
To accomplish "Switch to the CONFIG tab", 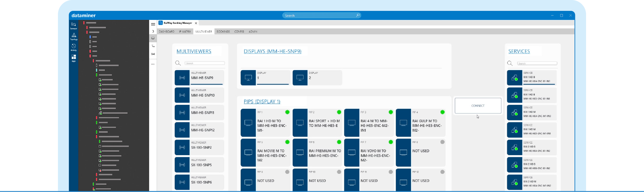I will (x=239, y=31).
